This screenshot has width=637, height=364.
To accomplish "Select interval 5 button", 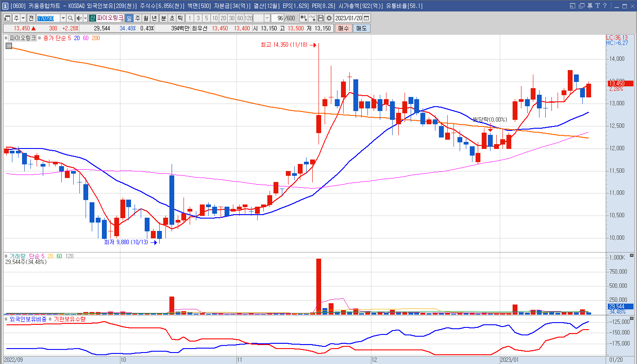I will click(x=206, y=18).
